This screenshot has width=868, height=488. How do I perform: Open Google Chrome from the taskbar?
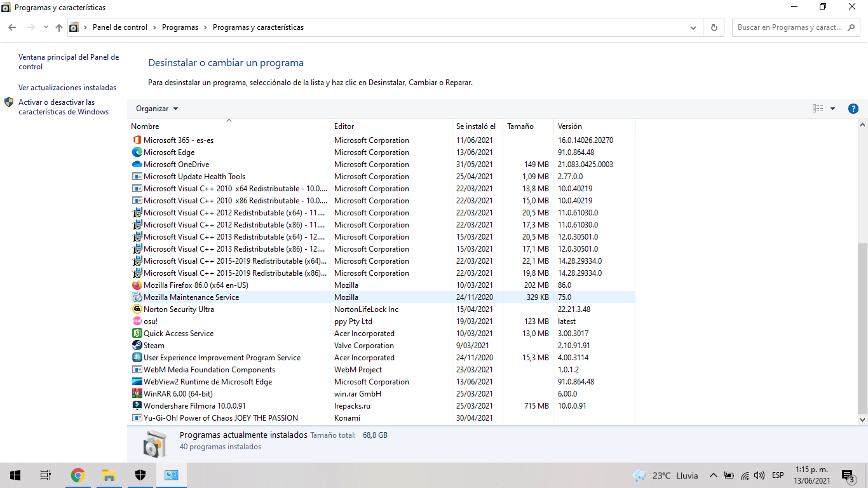(x=78, y=475)
